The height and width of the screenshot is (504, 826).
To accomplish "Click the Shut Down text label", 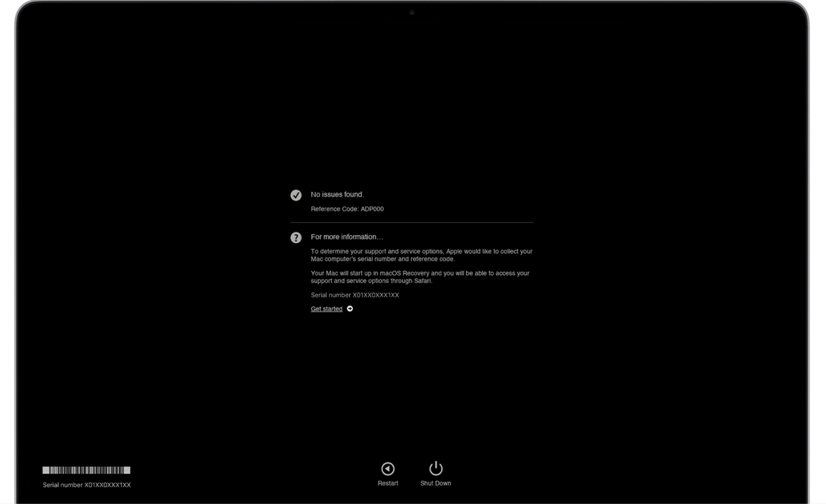I will tap(435, 483).
